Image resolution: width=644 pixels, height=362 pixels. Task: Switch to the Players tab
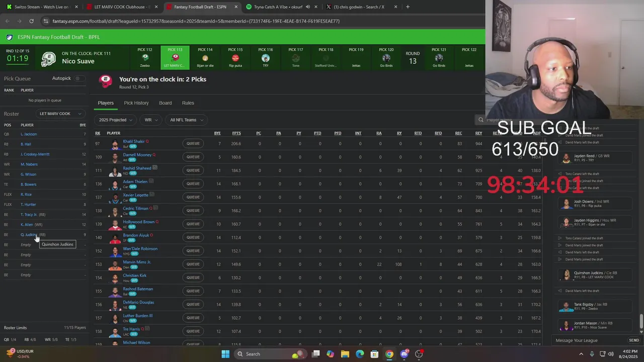pyautogui.click(x=106, y=103)
